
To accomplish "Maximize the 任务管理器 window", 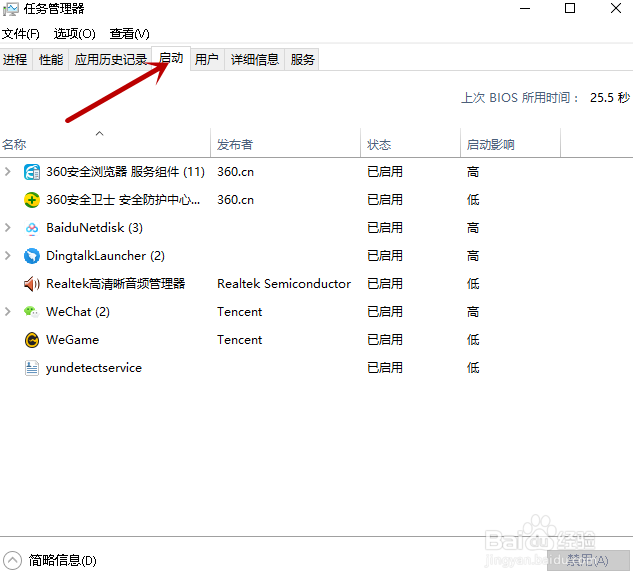I will click(570, 8).
